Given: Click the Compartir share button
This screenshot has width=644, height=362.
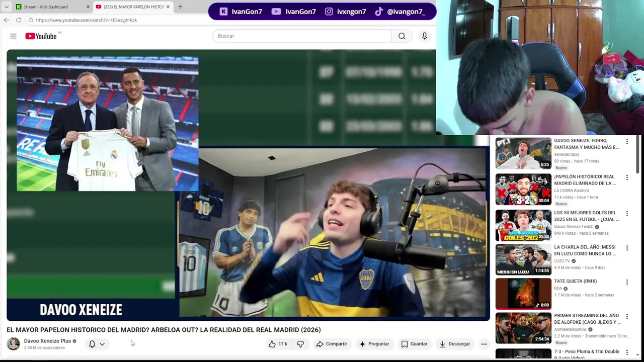Looking at the screenshot, I should click(332, 344).
